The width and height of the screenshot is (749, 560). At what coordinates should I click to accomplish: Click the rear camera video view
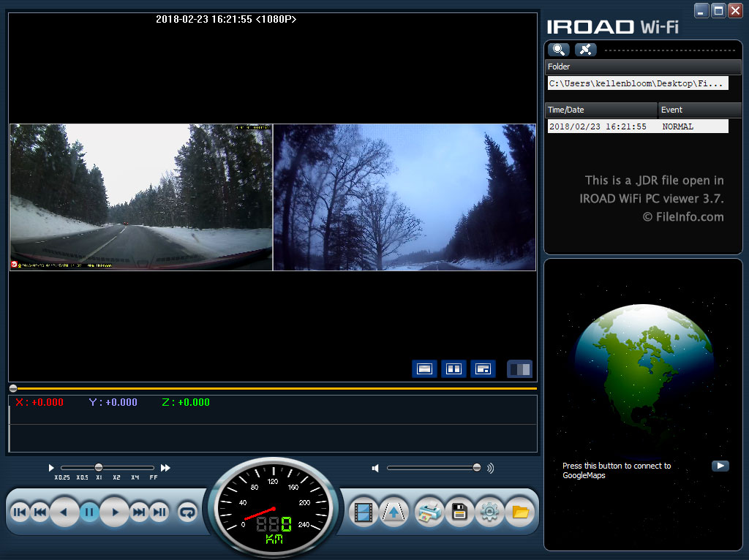pos(404,197)
